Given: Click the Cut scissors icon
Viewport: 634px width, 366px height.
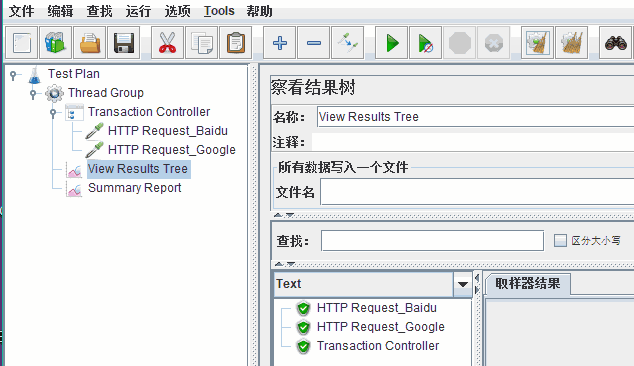Looking at the screenshot, I should point(167,43).
